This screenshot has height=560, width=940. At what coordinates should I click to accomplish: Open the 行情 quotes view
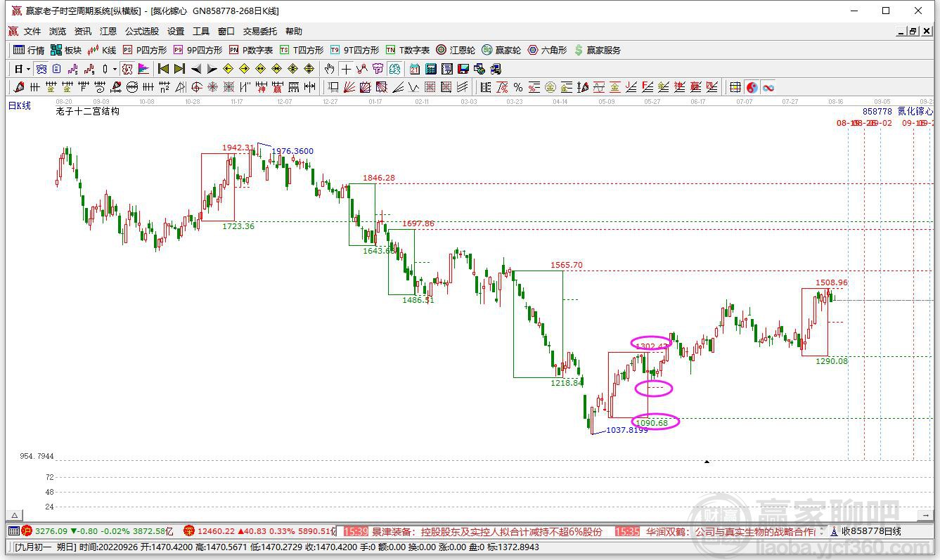(30, 50)
